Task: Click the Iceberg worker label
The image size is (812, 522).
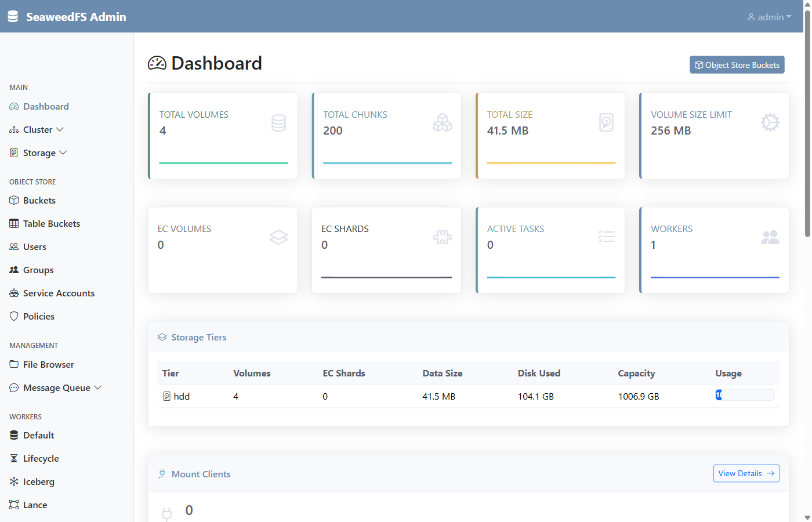Action: [x=39, y=482]
